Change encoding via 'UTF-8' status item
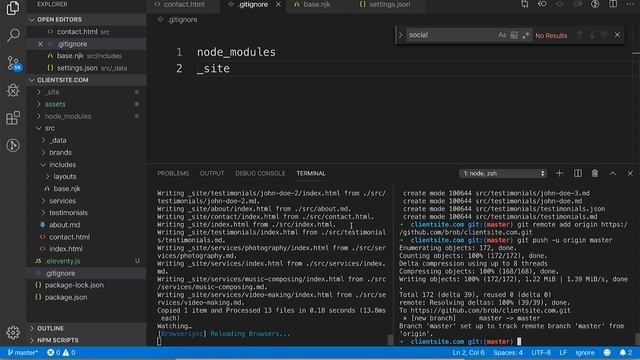 click(541, 353)
